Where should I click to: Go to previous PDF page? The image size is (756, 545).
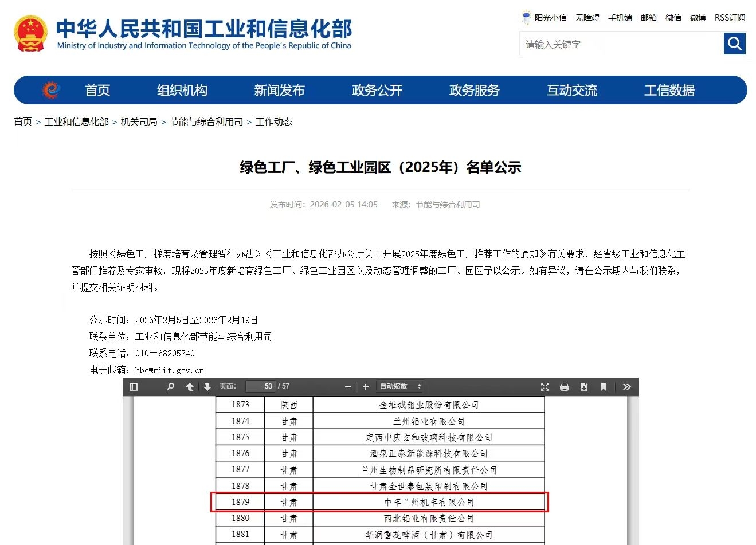click(190, 387)
